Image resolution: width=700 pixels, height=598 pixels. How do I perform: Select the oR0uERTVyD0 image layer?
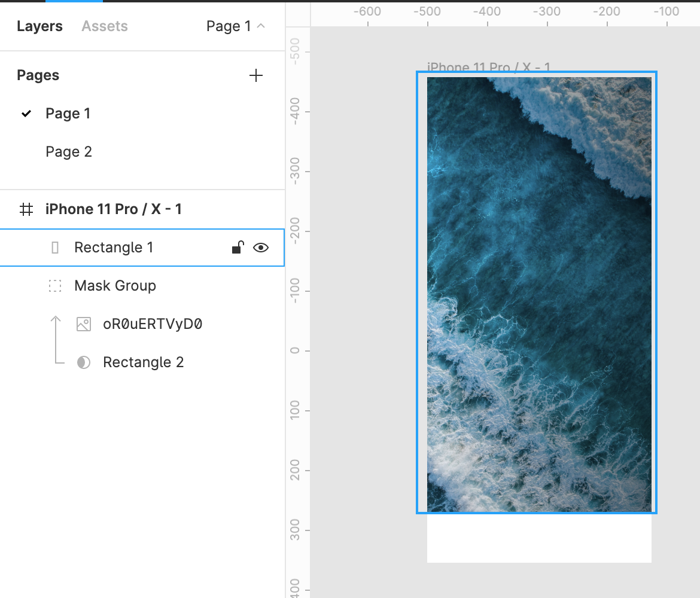click(x=153, y=324)
